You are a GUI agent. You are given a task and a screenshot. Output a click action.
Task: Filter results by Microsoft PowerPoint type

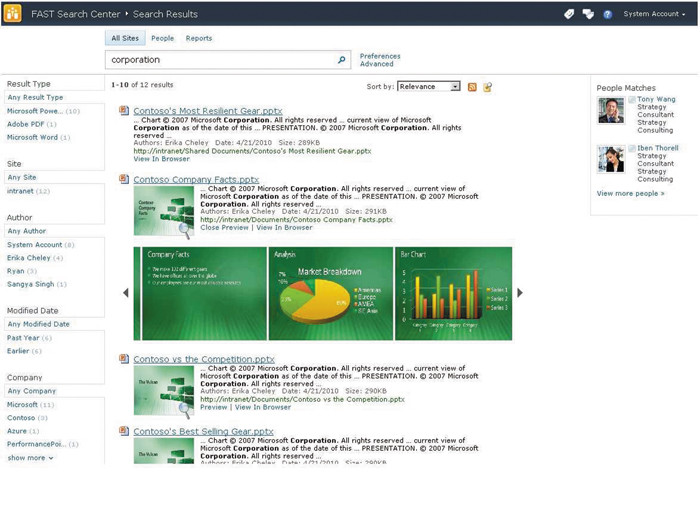point(34,111)
